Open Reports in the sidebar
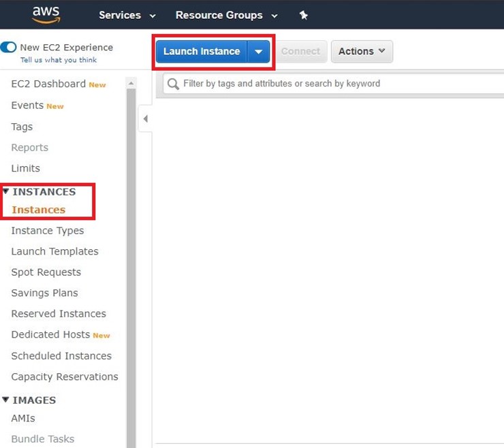This screenshot has width=504, height=448. 29,148
